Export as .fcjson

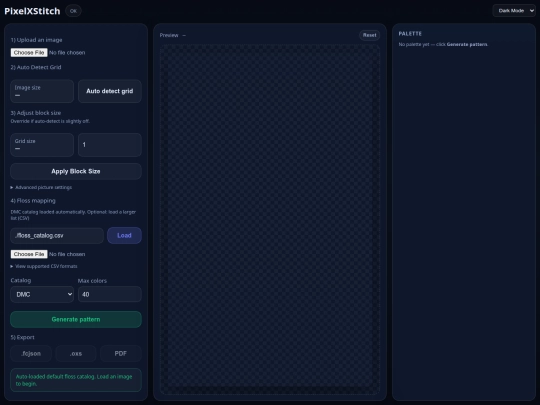31,354
